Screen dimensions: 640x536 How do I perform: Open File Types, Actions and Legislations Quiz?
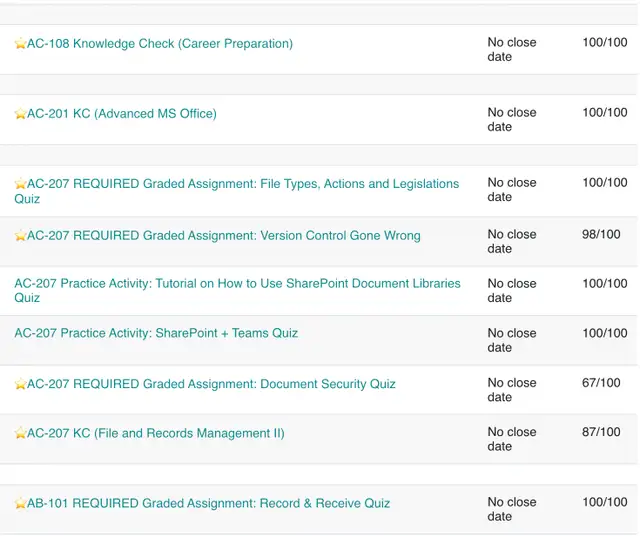tap(237, 191)
